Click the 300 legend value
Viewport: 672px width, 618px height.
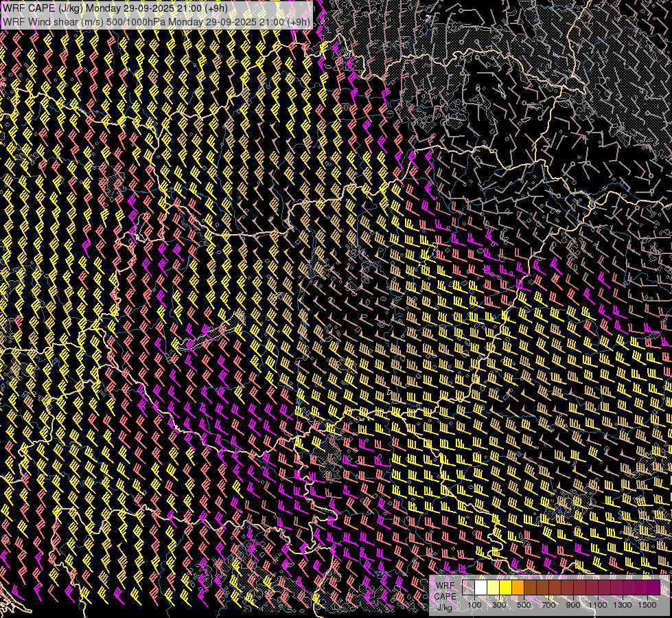499,605
